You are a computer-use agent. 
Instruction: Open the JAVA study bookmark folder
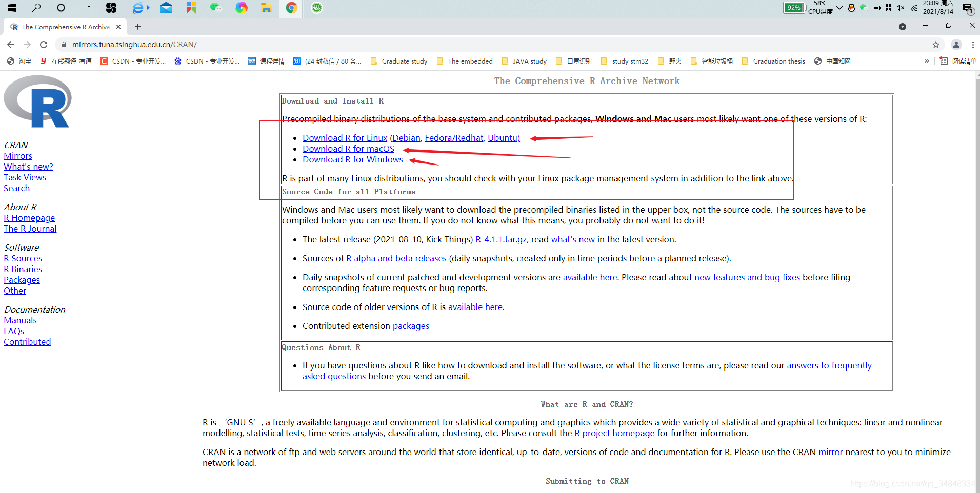[x=524, y=61]
